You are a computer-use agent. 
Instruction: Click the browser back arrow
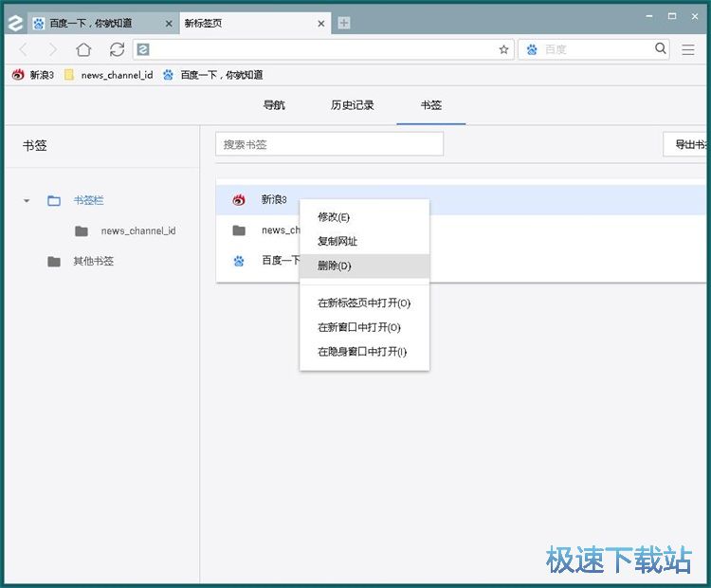(24, 49)
